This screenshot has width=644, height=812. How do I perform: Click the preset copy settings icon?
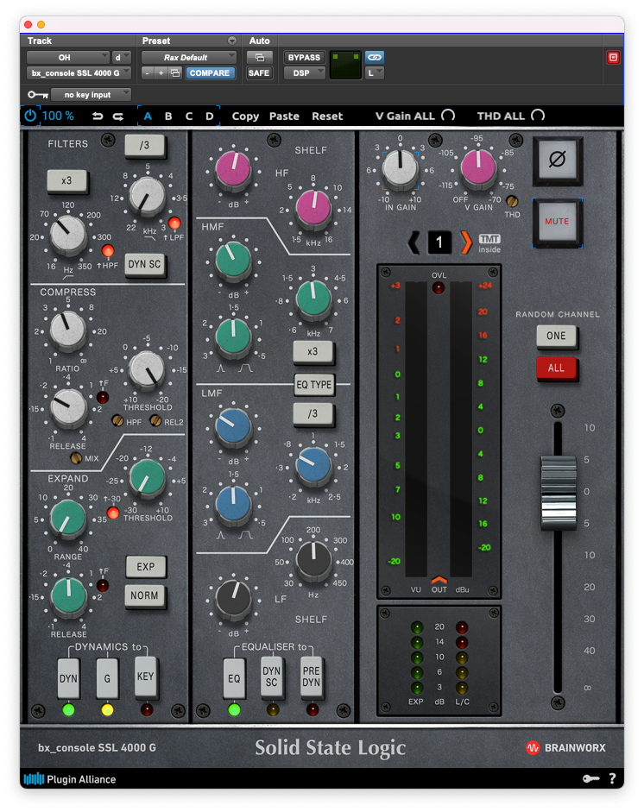(175, 73)
